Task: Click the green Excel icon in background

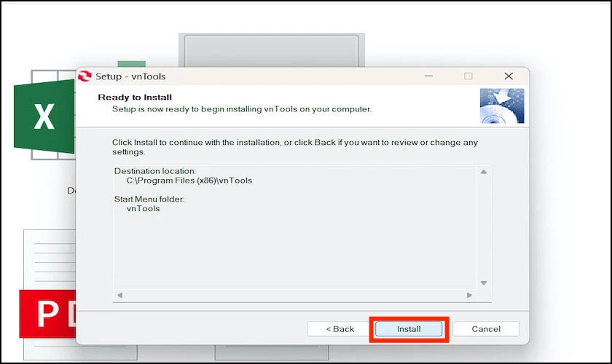Action: 44,116
